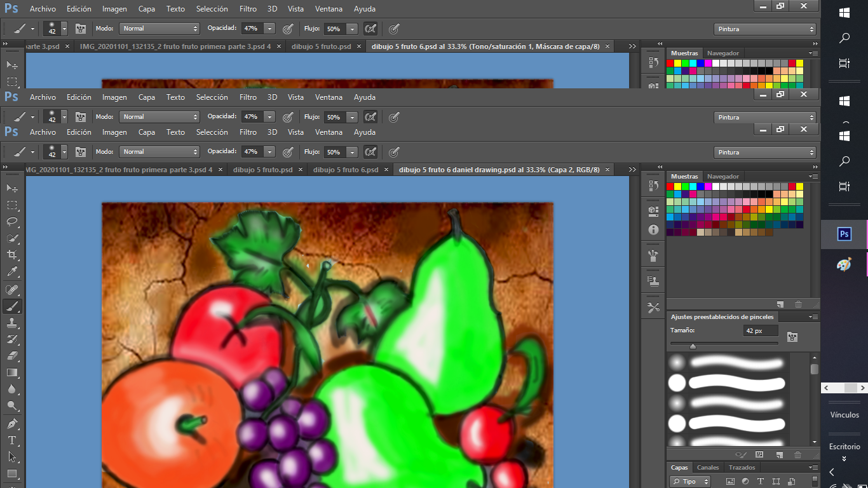Create new swatch in front window Muestras panel

[780, 304]
